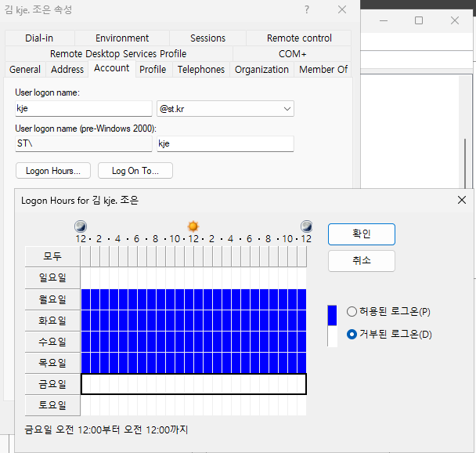The width and height of the screenshot is (476, 453).
Task: Close the background window
Action: click(x=455, y=20)
